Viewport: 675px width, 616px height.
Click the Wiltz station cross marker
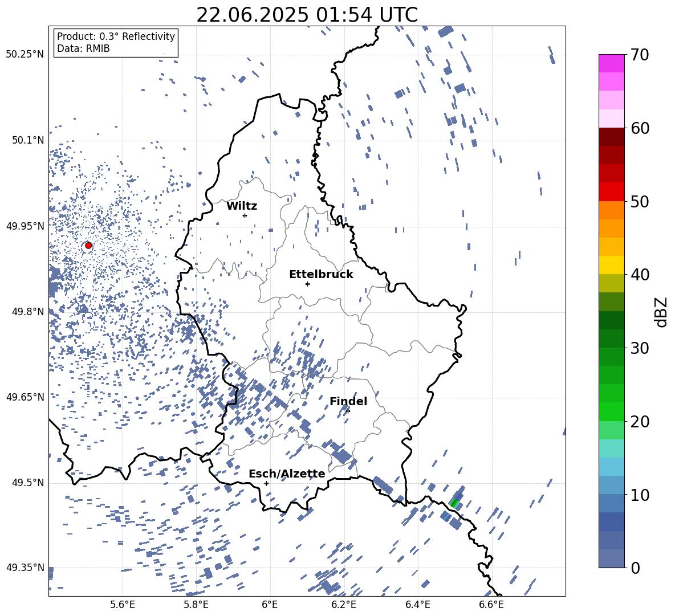pos(245,215)
